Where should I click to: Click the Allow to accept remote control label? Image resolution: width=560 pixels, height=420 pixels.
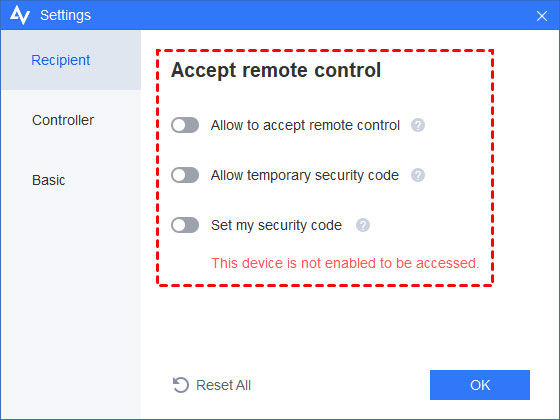305,125
